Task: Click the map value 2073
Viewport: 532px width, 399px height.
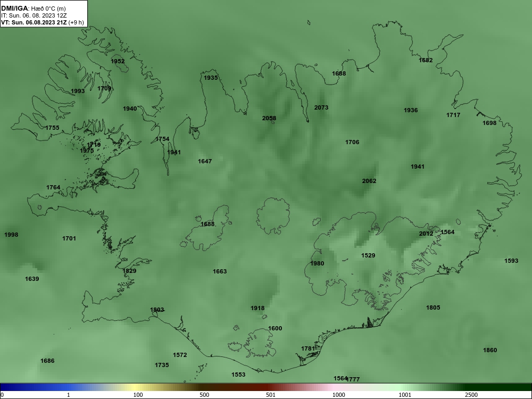Action: [x=321, y=107]
